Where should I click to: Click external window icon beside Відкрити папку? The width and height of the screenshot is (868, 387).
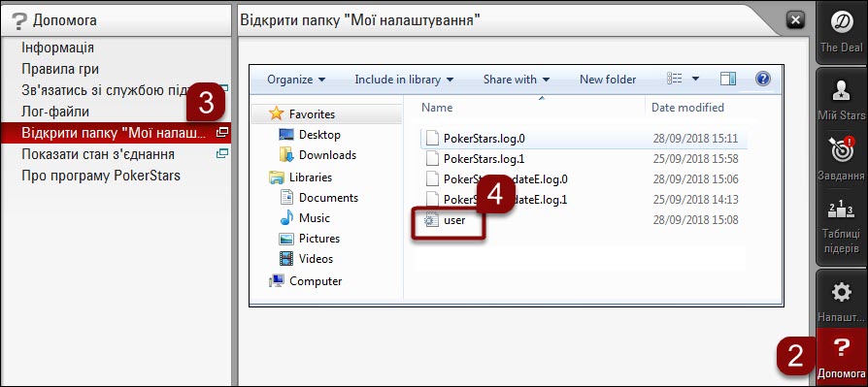222,133
